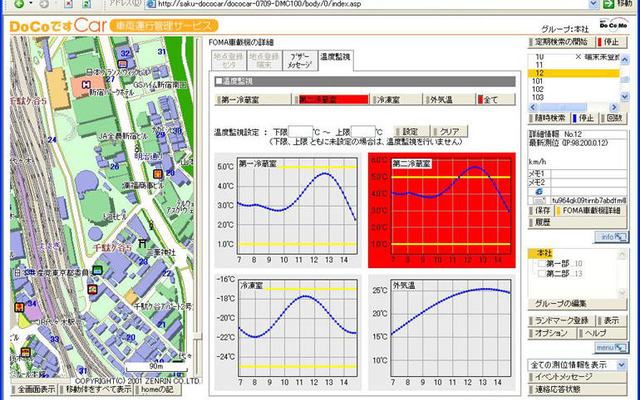Click the browser Forward arrow button
Image resolution: width=640 pixels, height=400 pixels.
pos(44,4)
